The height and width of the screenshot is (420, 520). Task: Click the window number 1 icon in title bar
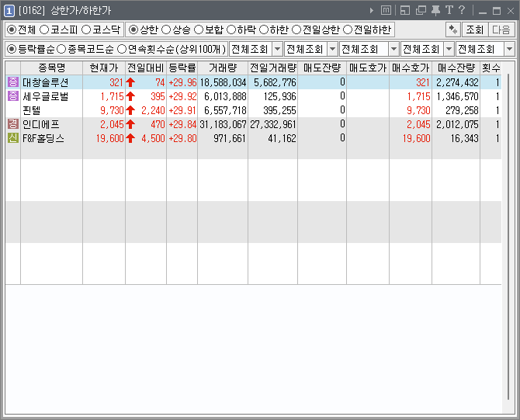[9, 11]
